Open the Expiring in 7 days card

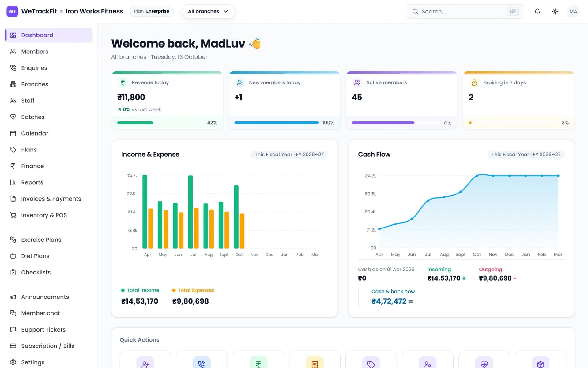tap(519, 100)
